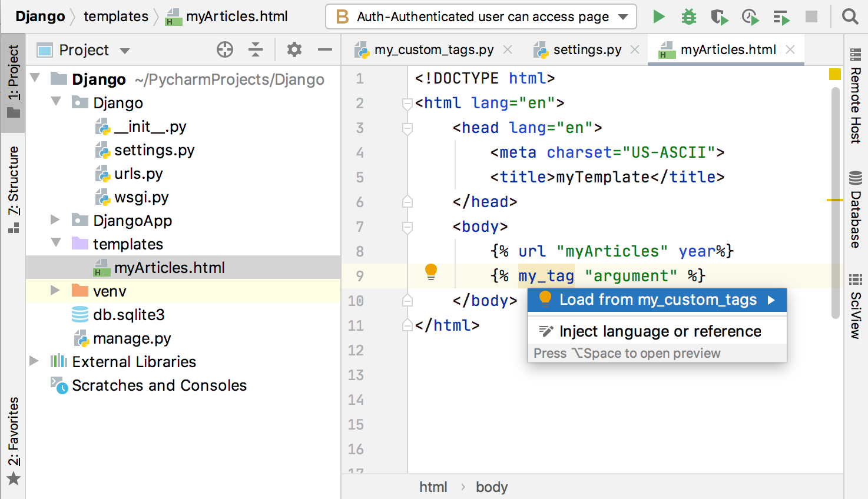Run with Coverage shield icon
Viewport: 868px width, 499px height.
pos(719,16)
